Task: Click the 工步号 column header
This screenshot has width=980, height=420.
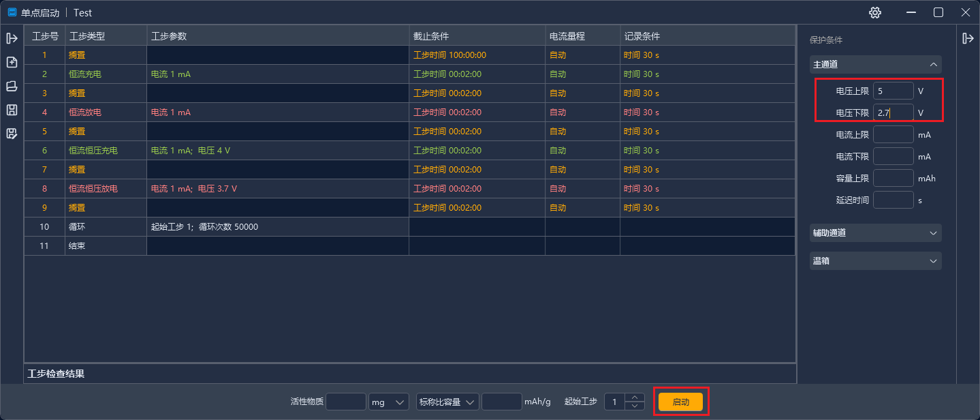Action: (44, 35)
